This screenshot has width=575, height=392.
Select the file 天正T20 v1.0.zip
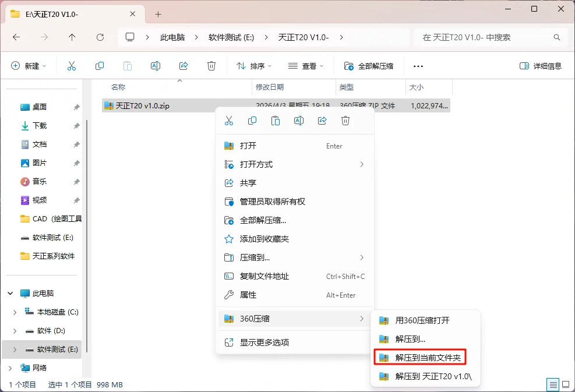tap(276, 105)
